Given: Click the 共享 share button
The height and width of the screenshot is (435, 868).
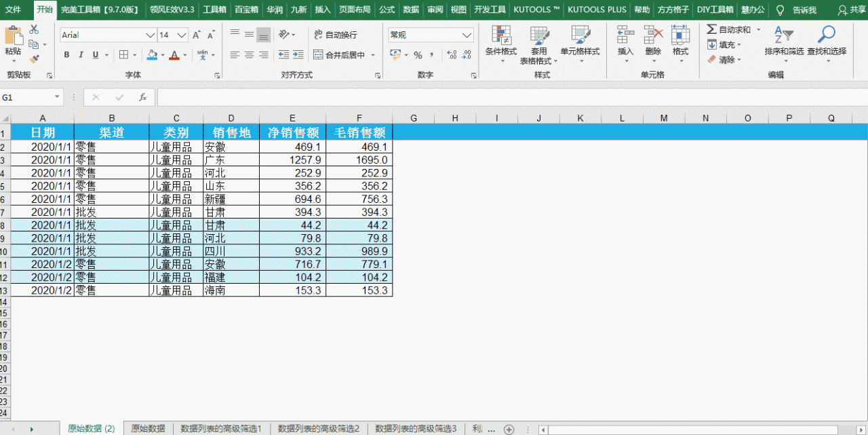Looking at the screenshot, I should tap(852, 10).
